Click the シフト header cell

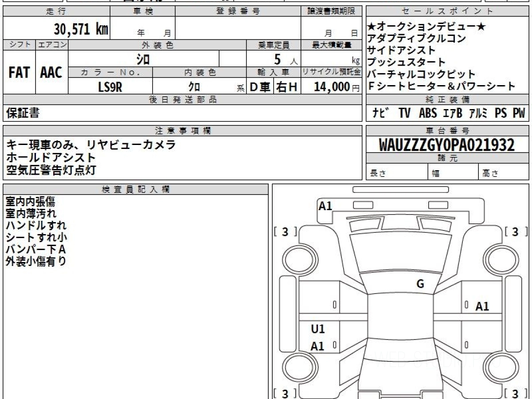(x=19, y=45)
